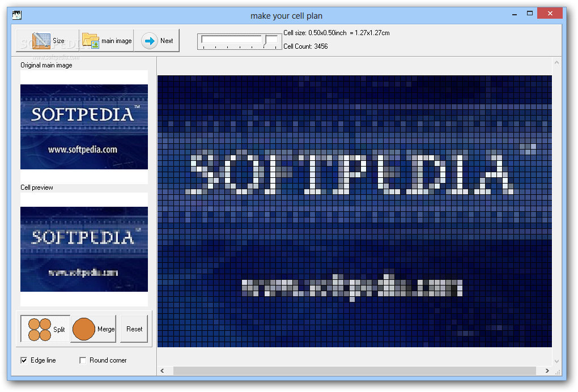
Task: Close the make your cell plan window
Action: (550, 14)
